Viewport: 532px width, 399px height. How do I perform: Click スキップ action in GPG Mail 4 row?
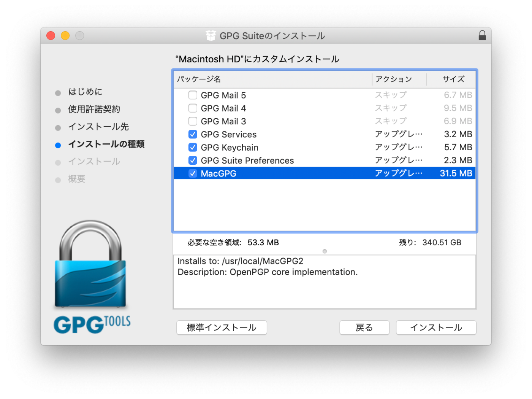click(x=391, y=108)
